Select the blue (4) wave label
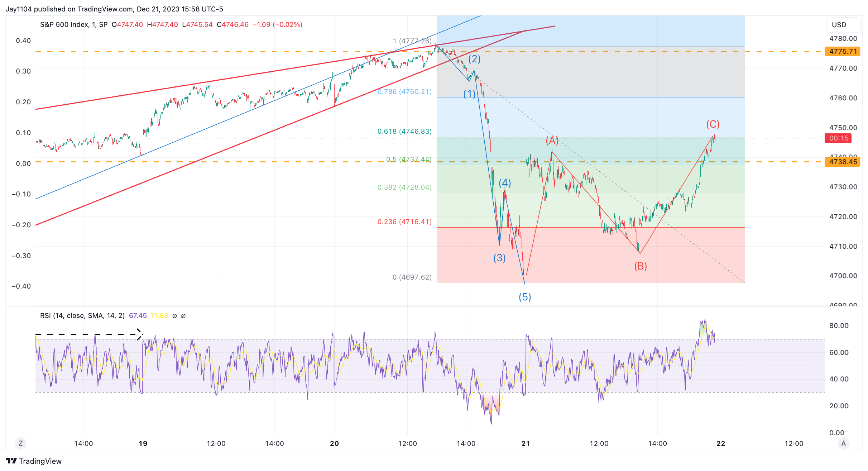 505,183
